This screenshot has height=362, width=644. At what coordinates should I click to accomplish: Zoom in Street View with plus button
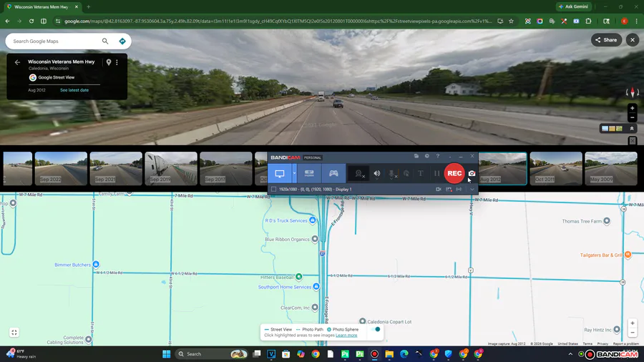pyautogui.click(x=632, y=108)
